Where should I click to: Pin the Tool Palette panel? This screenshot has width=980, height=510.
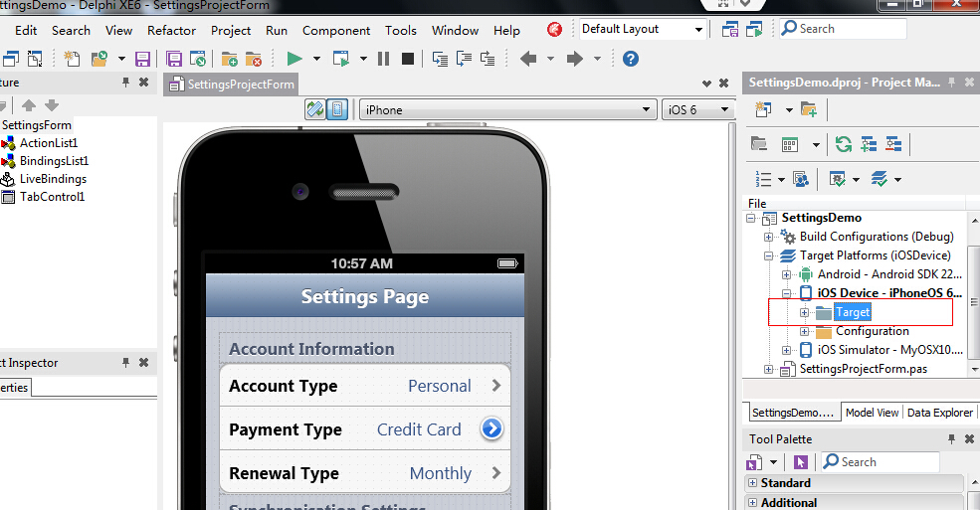click(951, 439)
